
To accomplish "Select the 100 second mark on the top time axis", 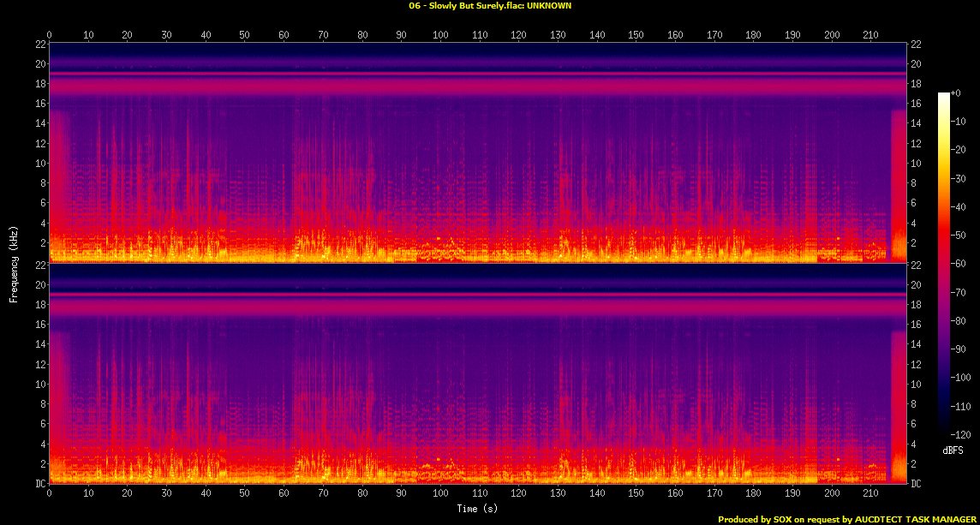I will (x=440, y=35).
